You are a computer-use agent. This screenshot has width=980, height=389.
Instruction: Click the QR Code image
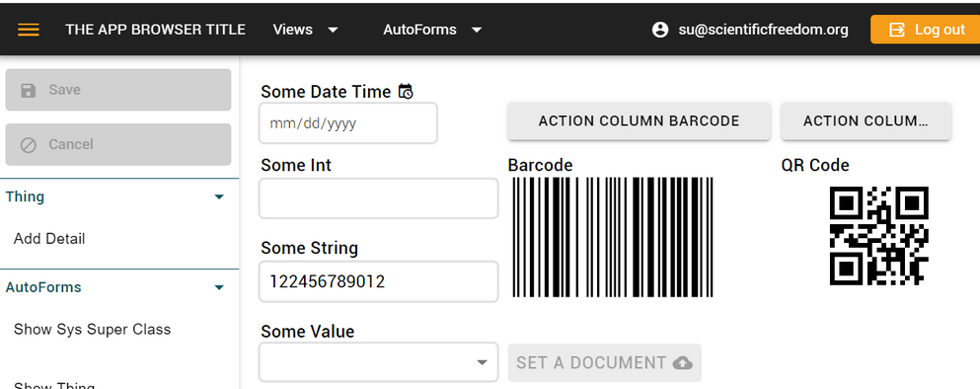pos(878,236)
